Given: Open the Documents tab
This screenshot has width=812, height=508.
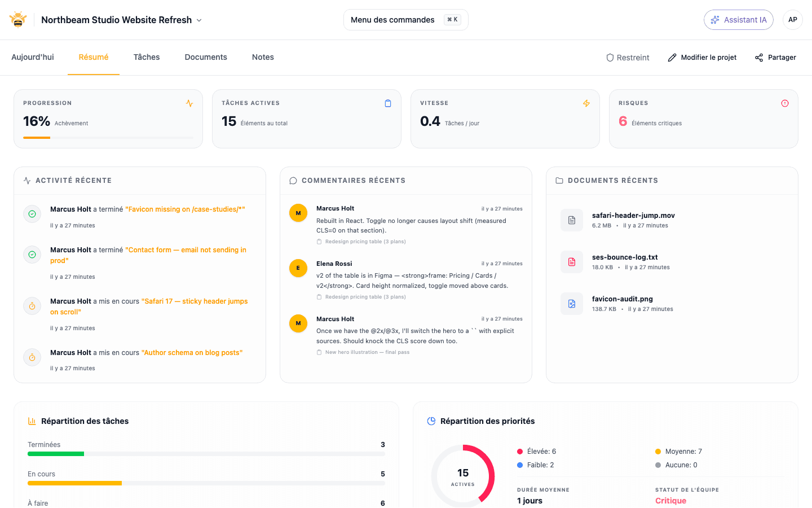Looking at the screenshot, I should point(206,57).
